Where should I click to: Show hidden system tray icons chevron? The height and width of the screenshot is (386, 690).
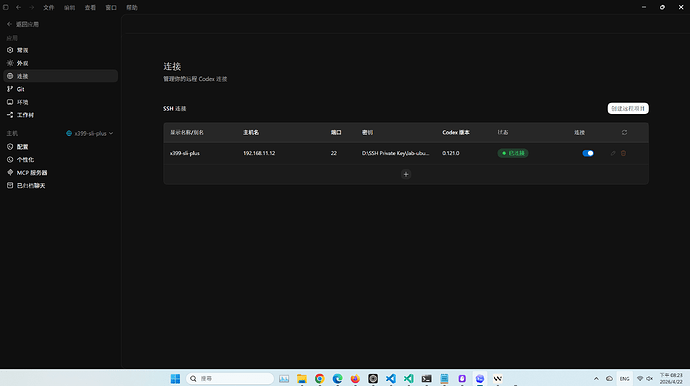tap(596, 379)
